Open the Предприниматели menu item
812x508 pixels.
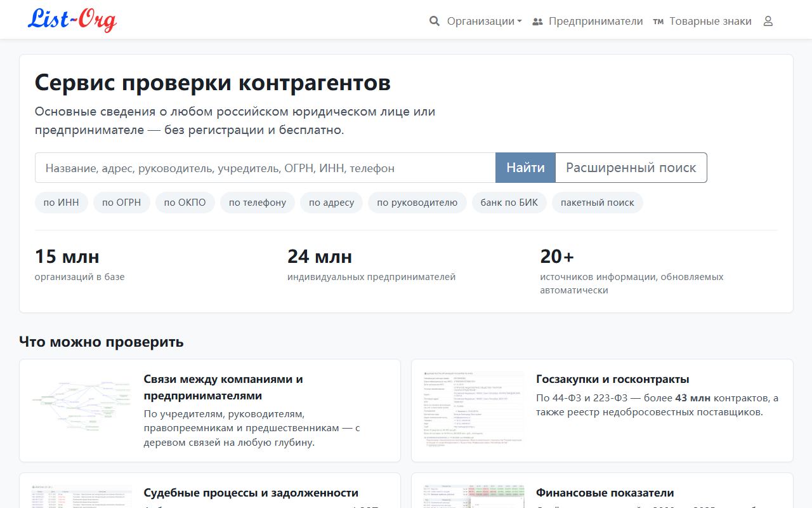click(596, 22)
